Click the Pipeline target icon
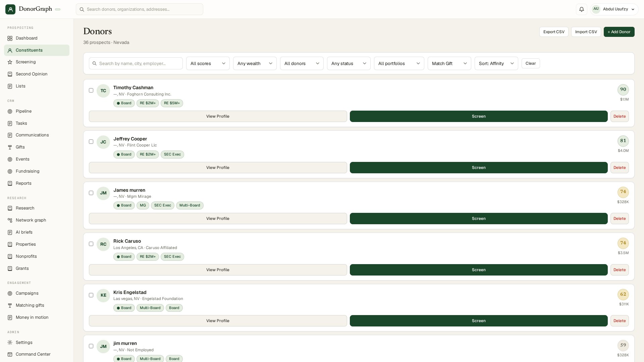 [x=10, y=111]
